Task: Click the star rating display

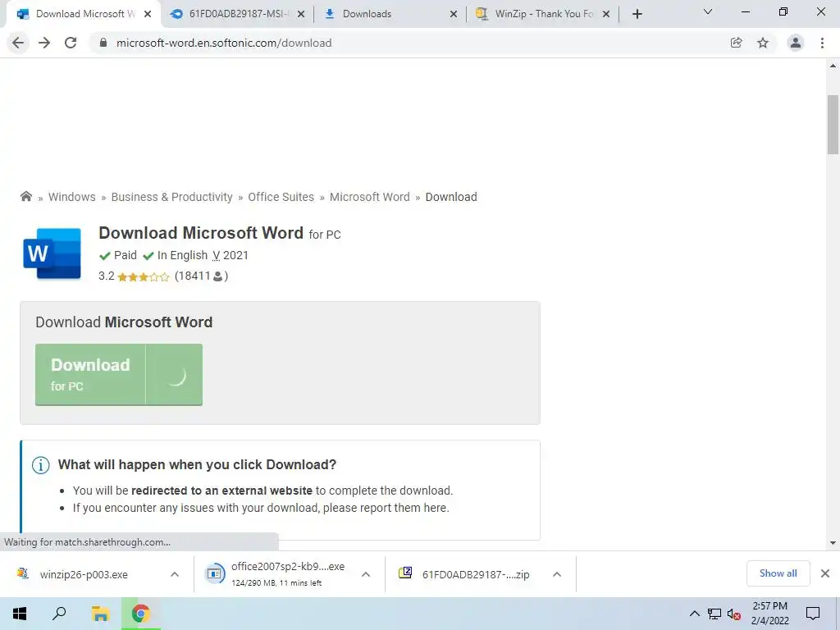Action: (143, 277)
